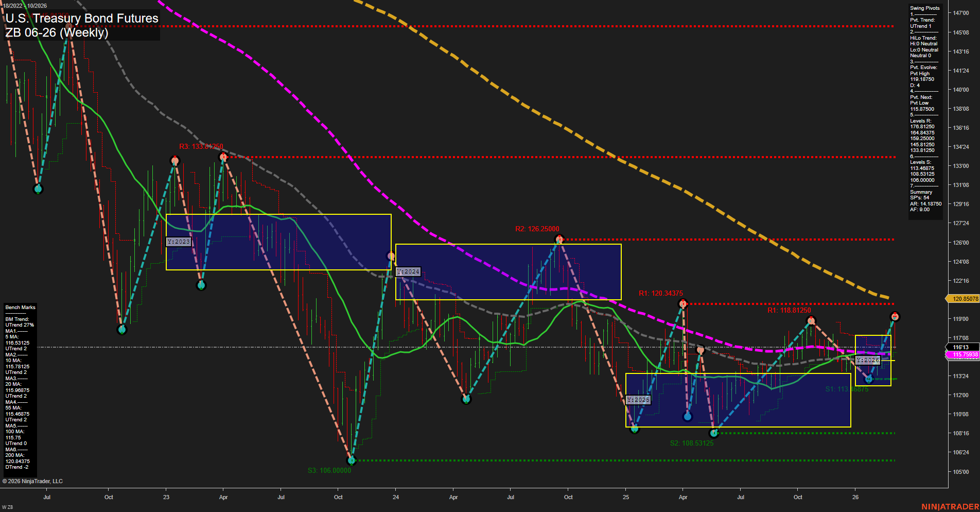The width and height of the screenshot is (980, 512).
Task: Select the black 116'13 last-price marker
Action: click(x=960, y=347)
